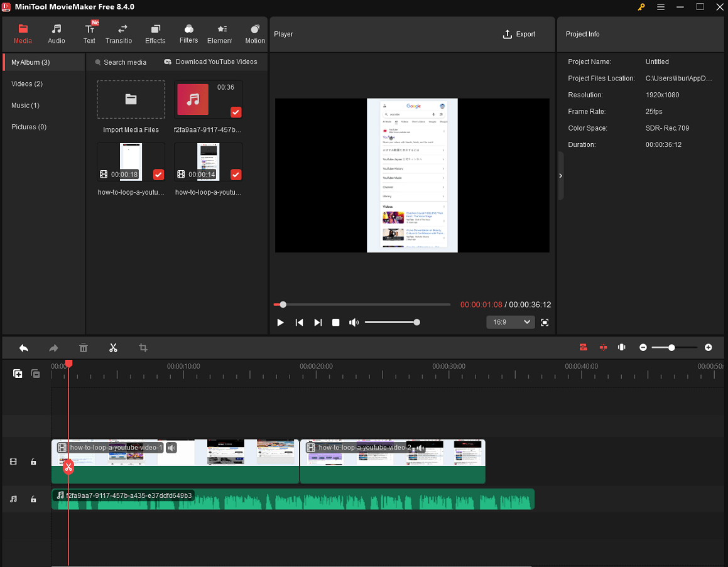This screenshot has height=567, width=728.
Task: Open the Transitions panel
Action: (119, 33)
